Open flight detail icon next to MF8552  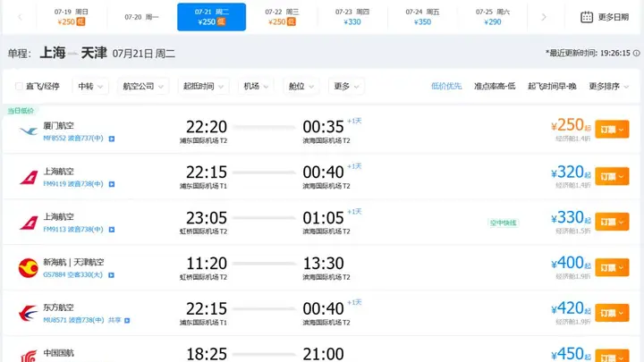[x=112, y=139]
